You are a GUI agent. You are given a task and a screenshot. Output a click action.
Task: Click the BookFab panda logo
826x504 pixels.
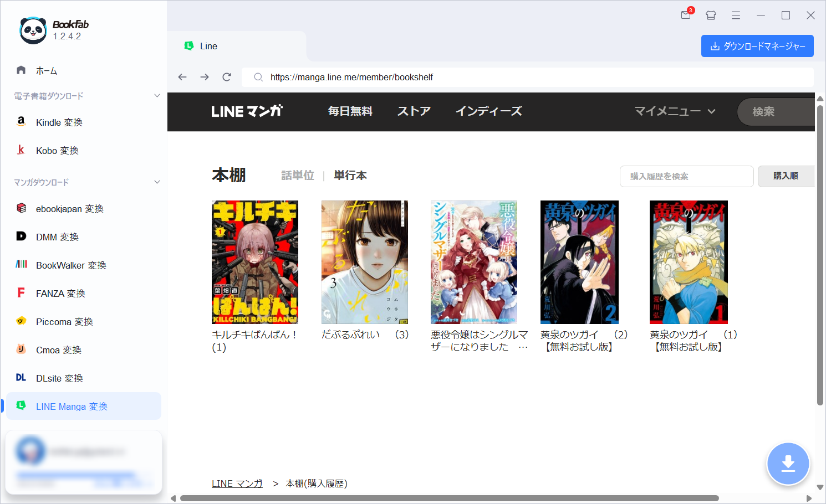pos(33,30)
